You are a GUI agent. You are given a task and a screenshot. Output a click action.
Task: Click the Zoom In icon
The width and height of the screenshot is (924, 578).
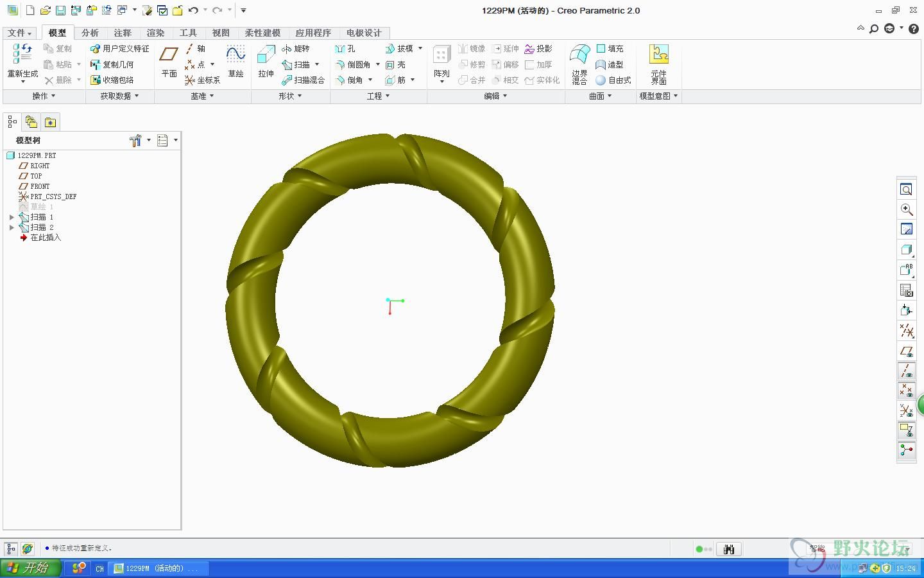tap(906, 209)
